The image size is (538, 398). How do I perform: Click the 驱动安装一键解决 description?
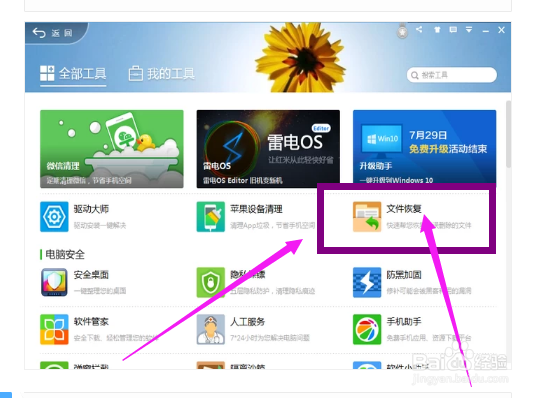(x=100, y=225)
